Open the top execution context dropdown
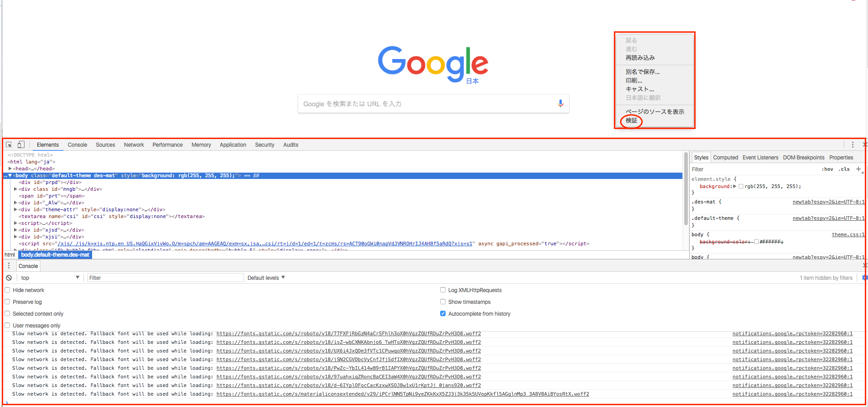Image resolution: width=868 pixels, height=407 pixels. coord(49,278)
